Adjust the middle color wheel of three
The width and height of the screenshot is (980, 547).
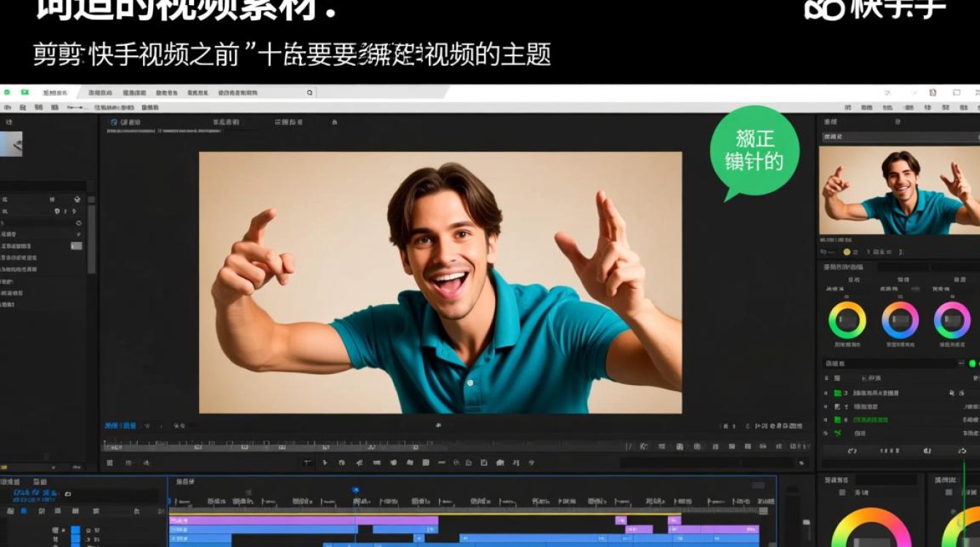coord(900,320)
